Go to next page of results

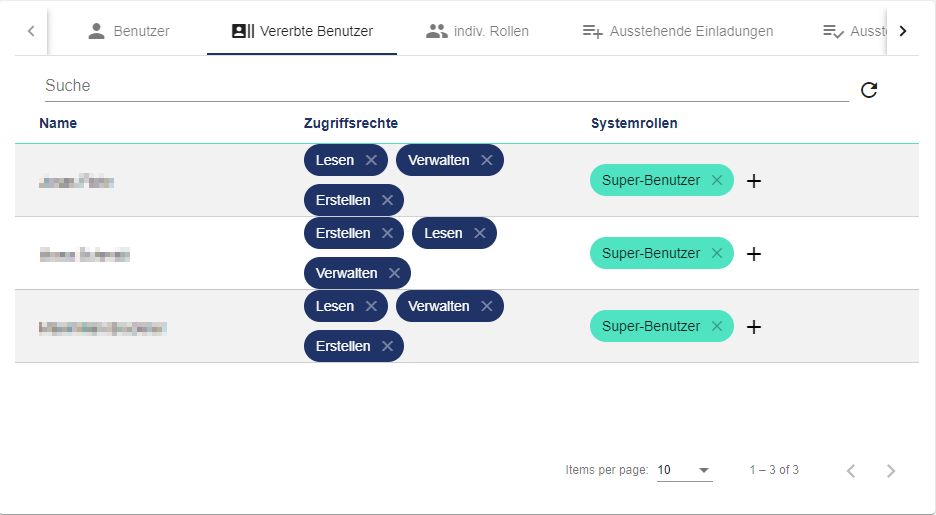pos(891,470)
